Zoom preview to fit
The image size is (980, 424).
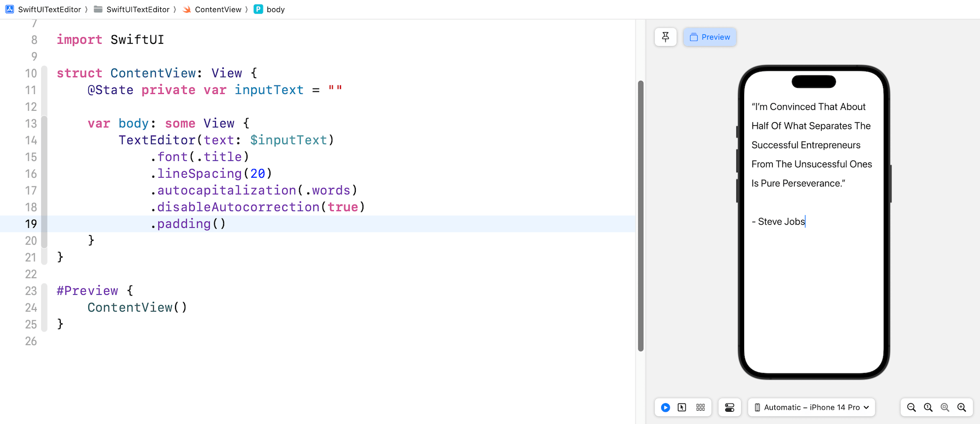(945, 407)
